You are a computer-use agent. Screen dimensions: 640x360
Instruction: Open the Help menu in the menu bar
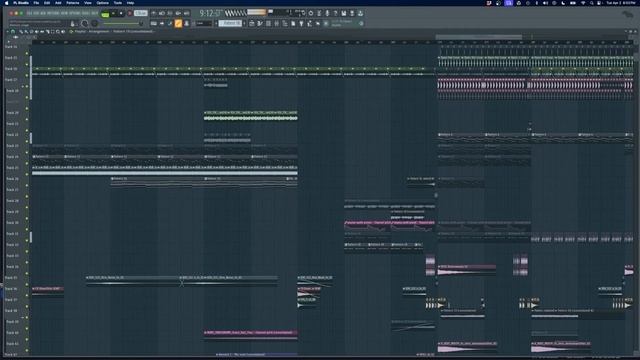click(x=131, y=3)
